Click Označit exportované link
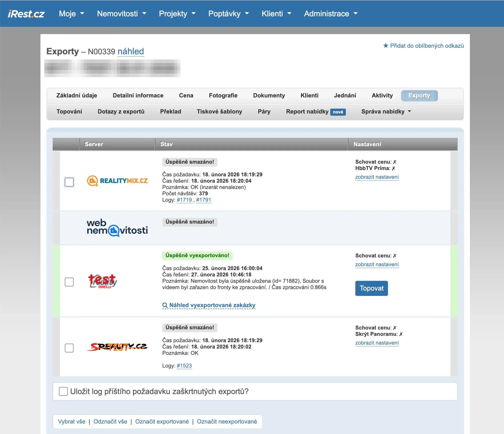This screenshot has width=504, height=434. 162,422
